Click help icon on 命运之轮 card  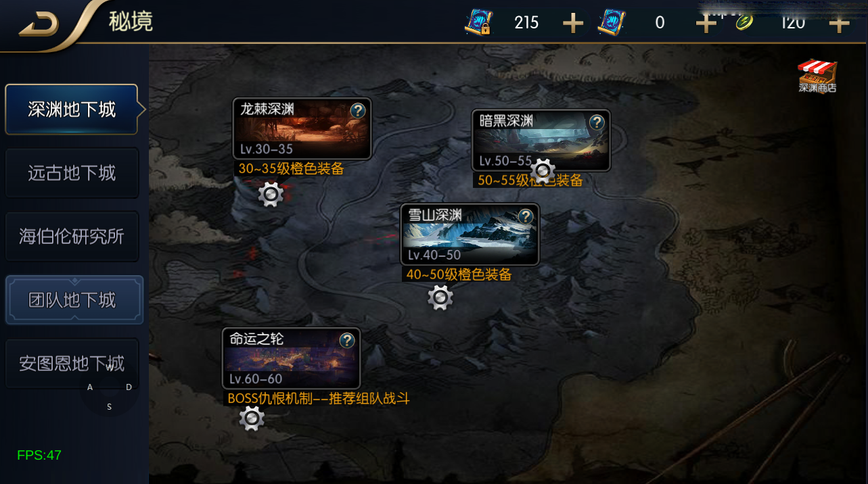347,340
